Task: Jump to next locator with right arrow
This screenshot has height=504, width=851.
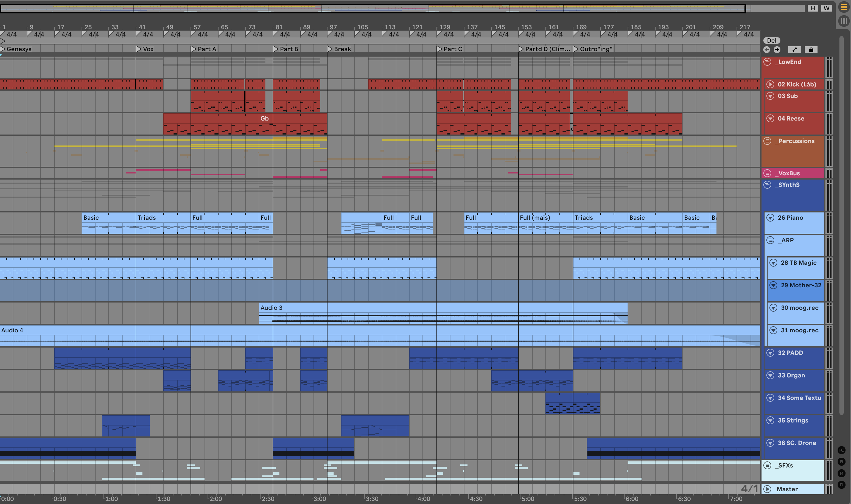Action: pos(777,50)
